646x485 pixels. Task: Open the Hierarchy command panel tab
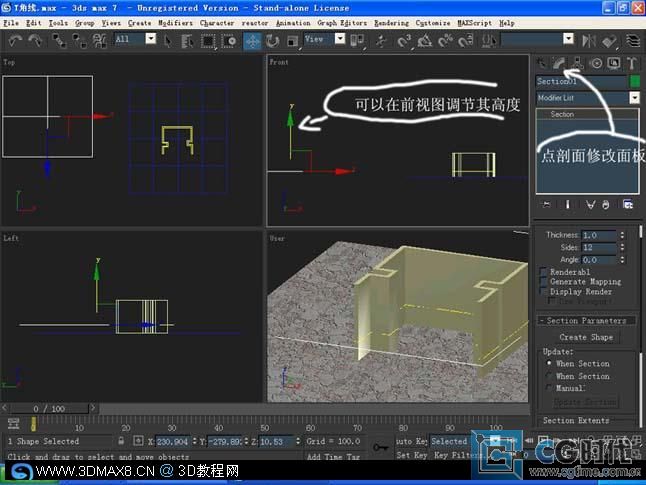pyautogui.click(x=578, y=63)
